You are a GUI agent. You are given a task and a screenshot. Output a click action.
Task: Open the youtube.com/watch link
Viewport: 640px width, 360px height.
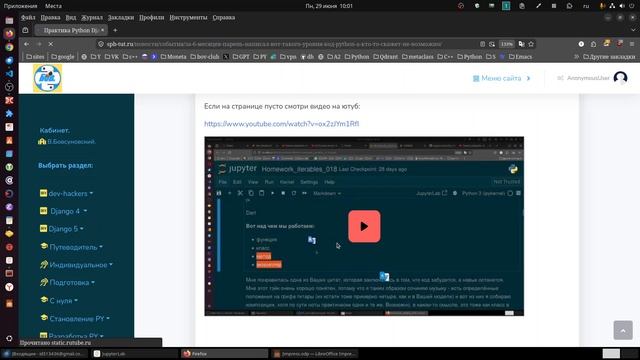pos(282,124)
